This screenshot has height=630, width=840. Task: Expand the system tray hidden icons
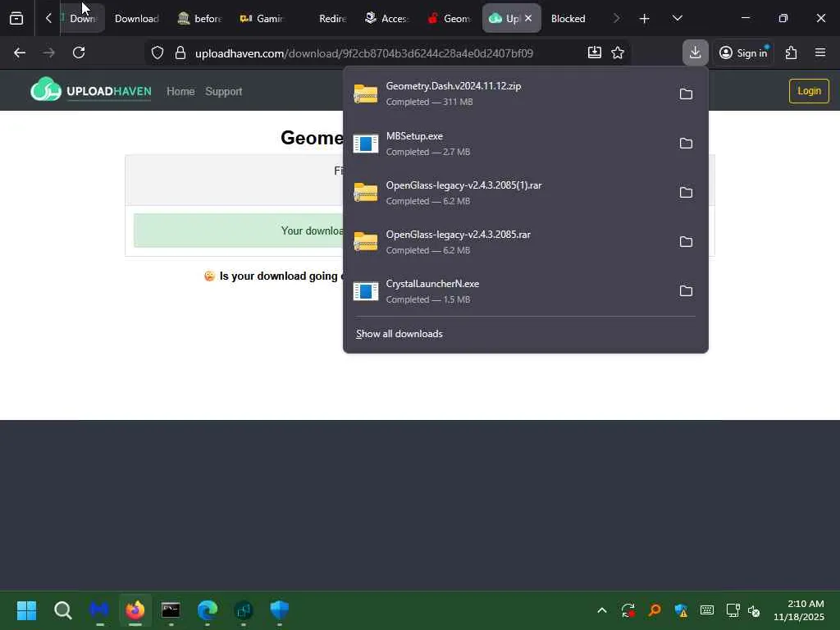601,610
